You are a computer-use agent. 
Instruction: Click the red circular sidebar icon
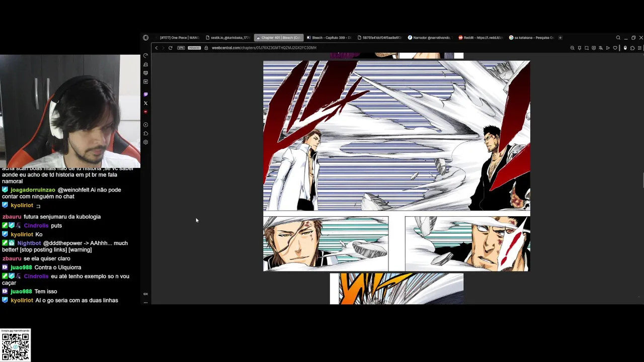coord(145,112)
